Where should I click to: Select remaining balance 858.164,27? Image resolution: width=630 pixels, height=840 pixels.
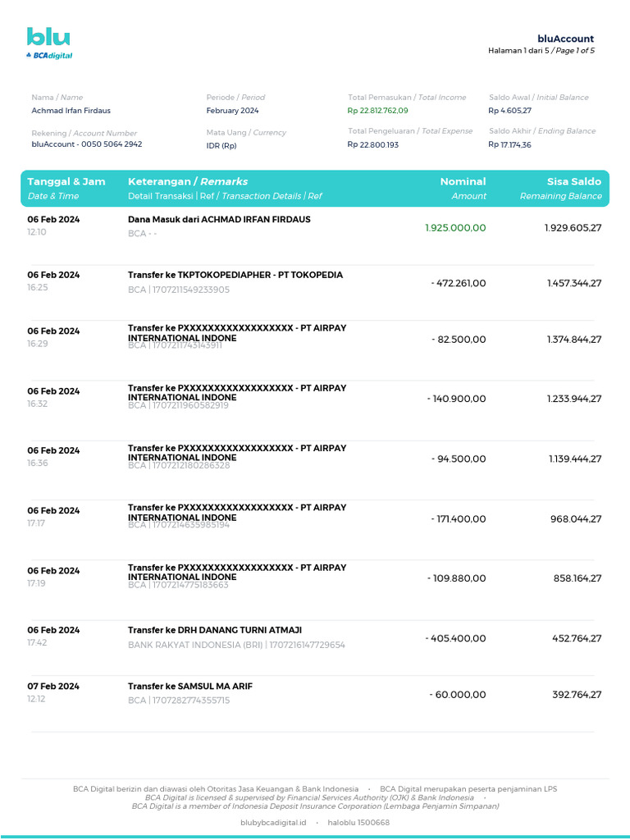point(577,578)
